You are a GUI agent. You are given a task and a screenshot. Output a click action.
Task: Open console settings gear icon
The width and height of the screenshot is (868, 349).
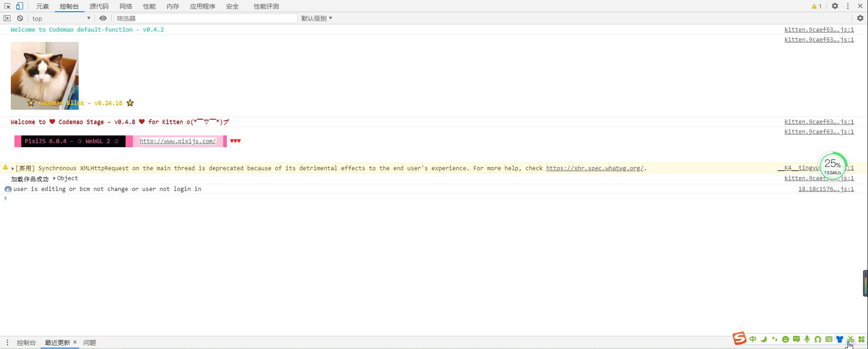tap(860, 19)
